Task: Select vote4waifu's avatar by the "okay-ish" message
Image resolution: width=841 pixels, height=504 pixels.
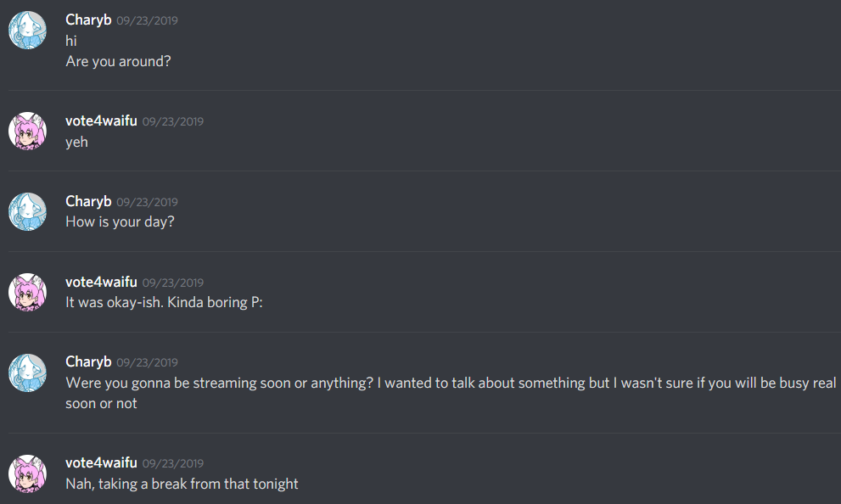Action: [27, 293]
